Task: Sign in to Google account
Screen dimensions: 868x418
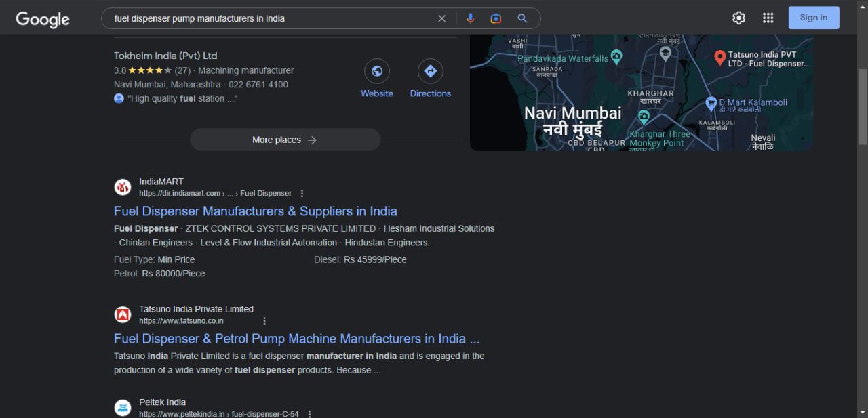Action: coord(813,18)
